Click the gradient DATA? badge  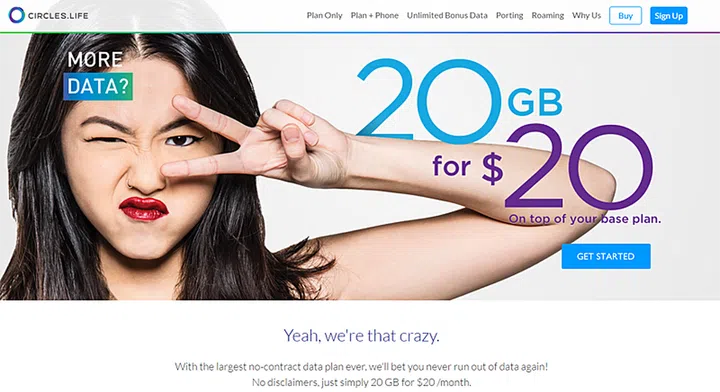click(x=98, y=86)
